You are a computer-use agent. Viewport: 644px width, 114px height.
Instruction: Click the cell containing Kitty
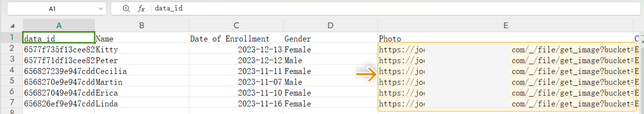pyautogui.click(x=142, y=49)
